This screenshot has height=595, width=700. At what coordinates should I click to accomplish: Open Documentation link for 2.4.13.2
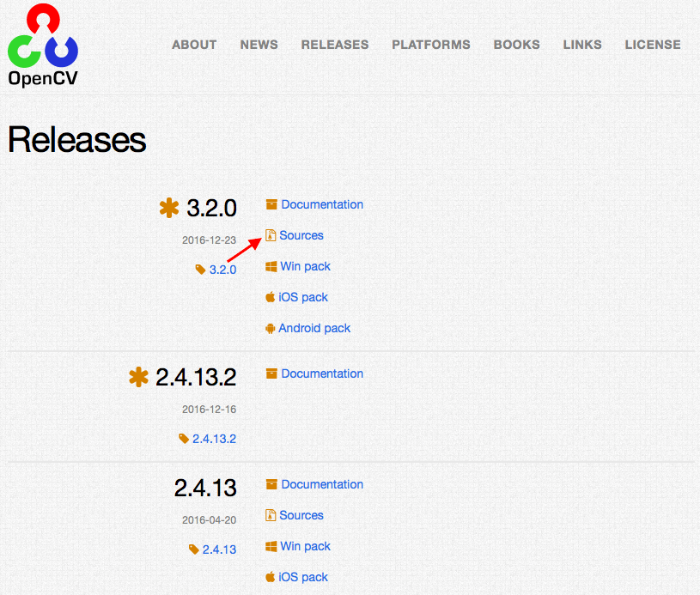click(322, 373)
